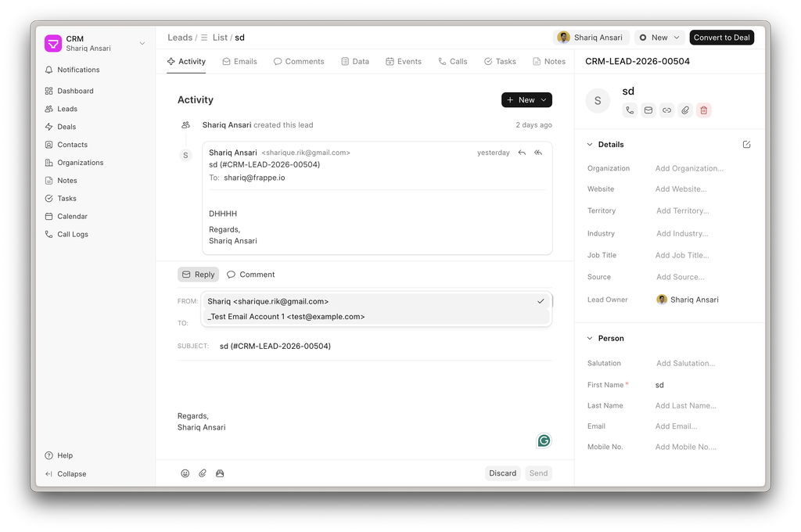
Task: Open the New status dropdown
Action: pos(659,38)
